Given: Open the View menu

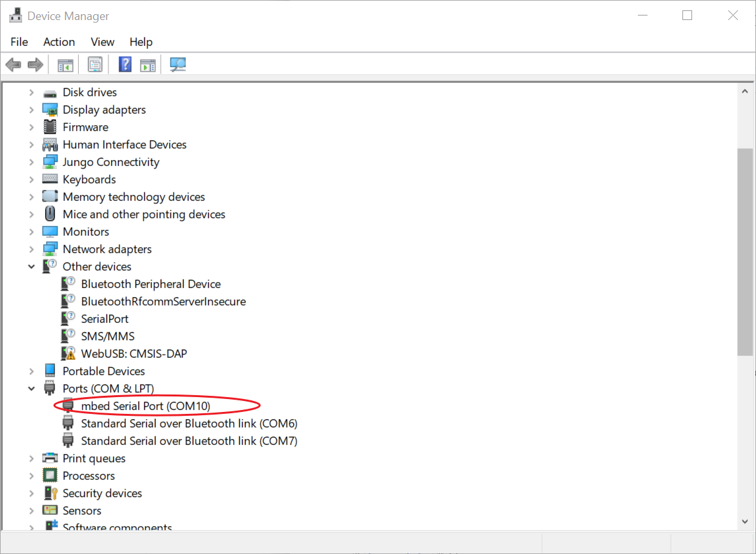Looking at the screenshot, I should point(102,41).
